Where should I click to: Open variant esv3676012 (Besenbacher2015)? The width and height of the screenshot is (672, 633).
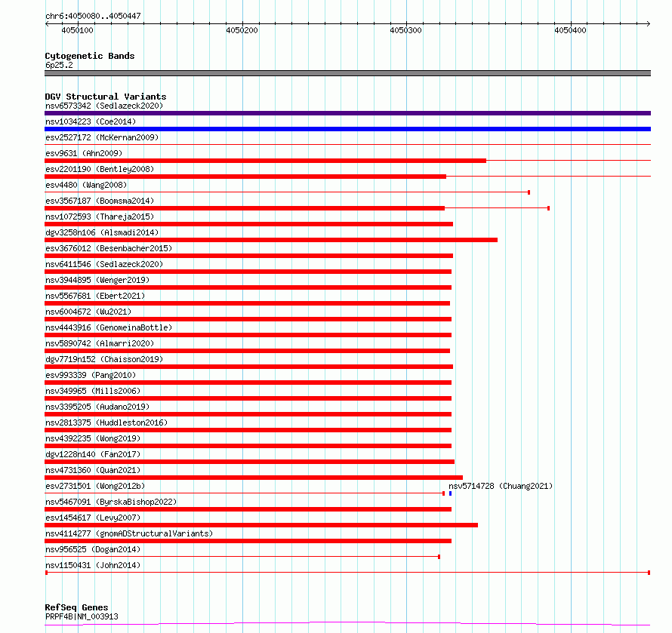click(109, 248)
